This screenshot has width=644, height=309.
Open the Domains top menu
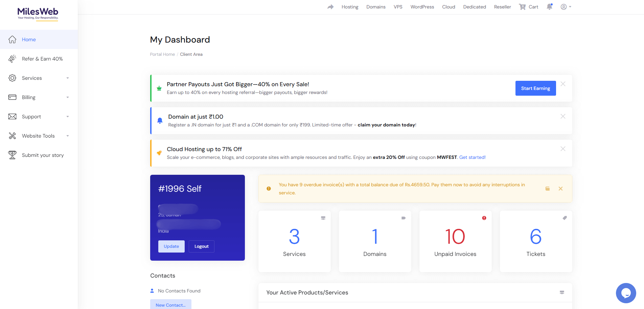(376, 7)
